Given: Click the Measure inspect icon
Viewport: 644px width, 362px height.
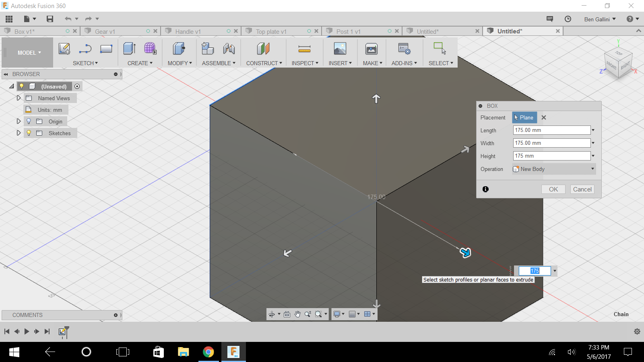Looking at the screenshot, I should pos(304,49).
